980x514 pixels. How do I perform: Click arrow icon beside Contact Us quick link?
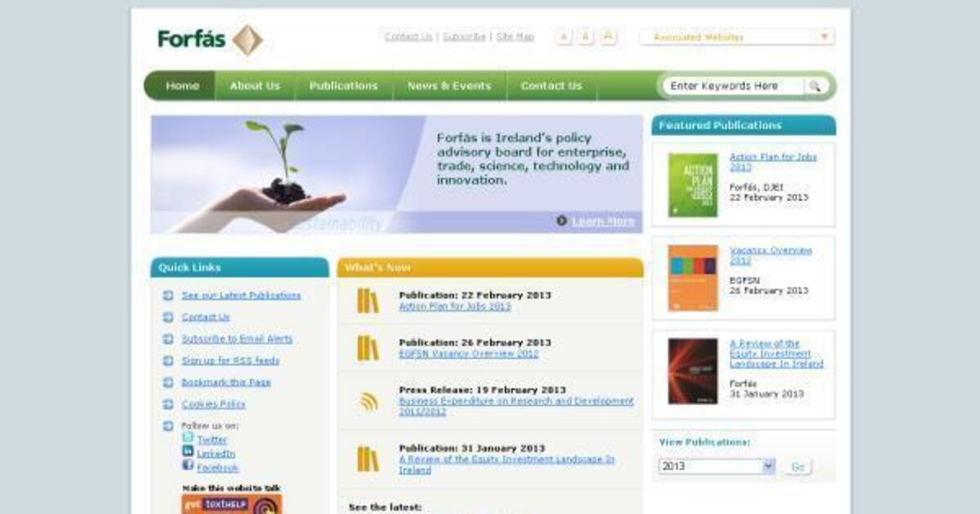[167, 317]
